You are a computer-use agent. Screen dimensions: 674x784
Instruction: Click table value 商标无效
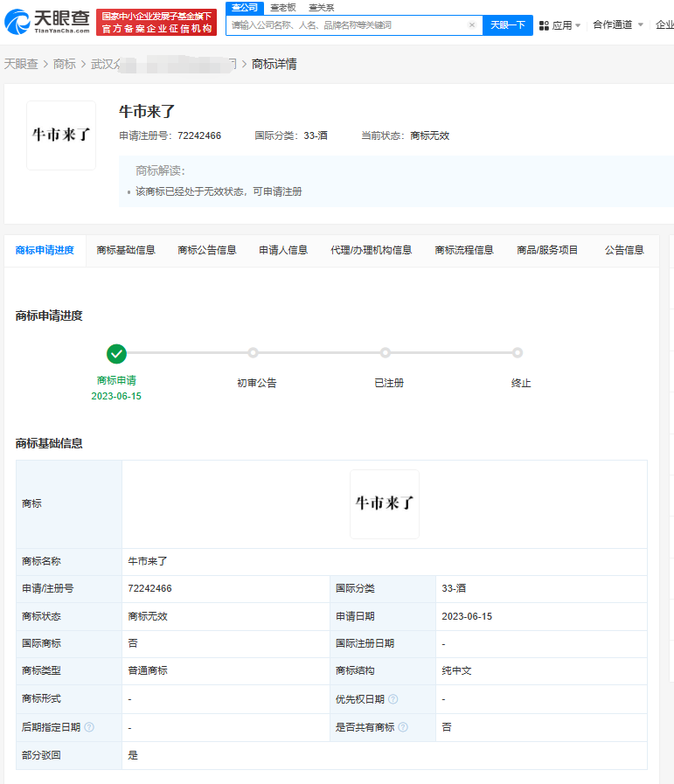pyautogui.click(x=148, y=616)
